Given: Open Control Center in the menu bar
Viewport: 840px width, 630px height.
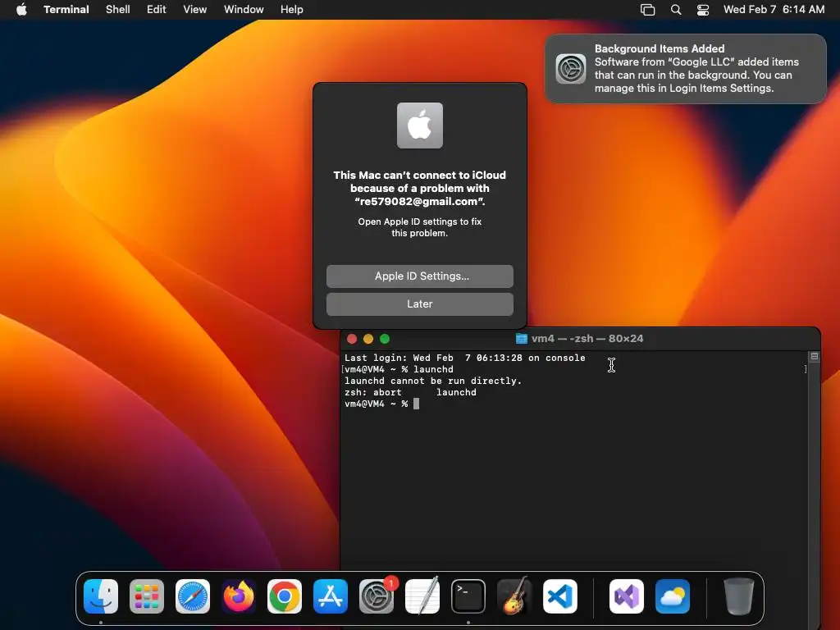Looking at the screenshot, I should (x=703, y=10).
